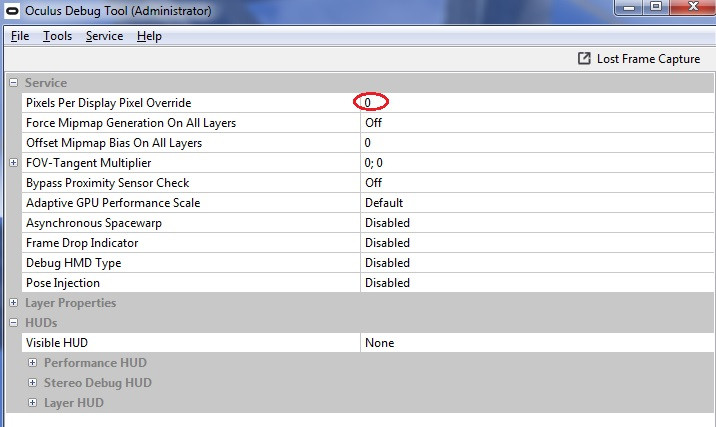
Task: Expand the Stereo Debug HUD group
Action: click(x=32, y=383)
